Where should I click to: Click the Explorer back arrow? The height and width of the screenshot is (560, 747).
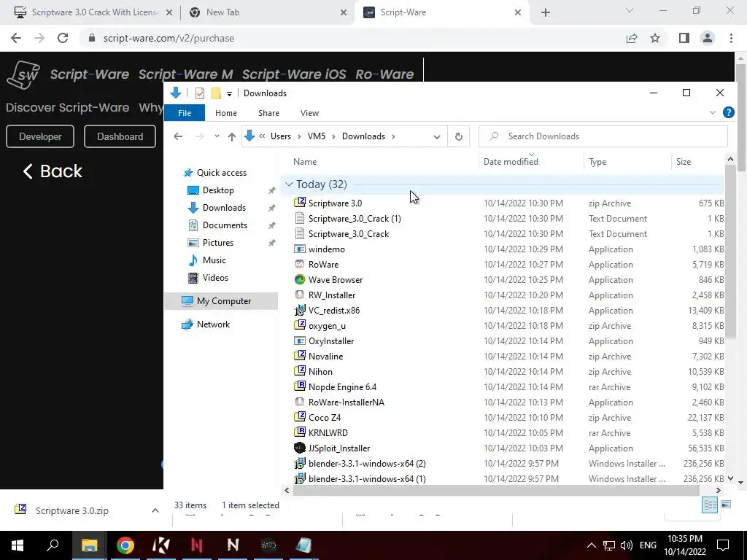178,136
